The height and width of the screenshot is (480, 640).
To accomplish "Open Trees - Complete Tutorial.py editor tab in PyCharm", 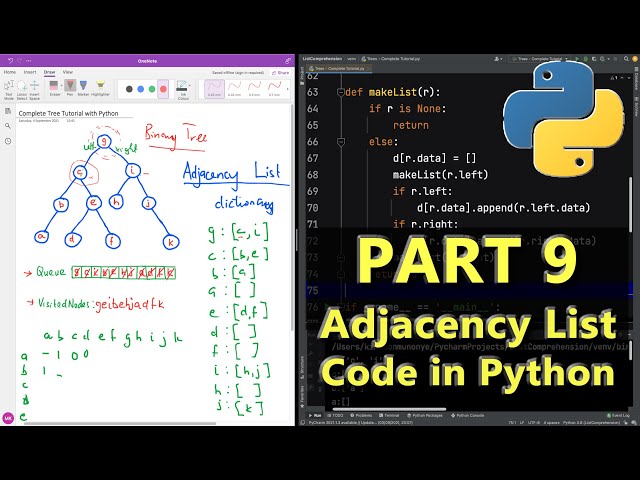I will [x=338, y=69].
